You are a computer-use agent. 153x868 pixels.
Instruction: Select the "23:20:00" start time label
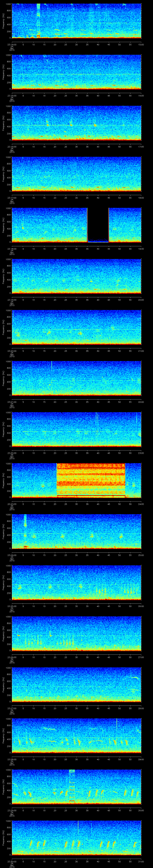coord(12,351)
